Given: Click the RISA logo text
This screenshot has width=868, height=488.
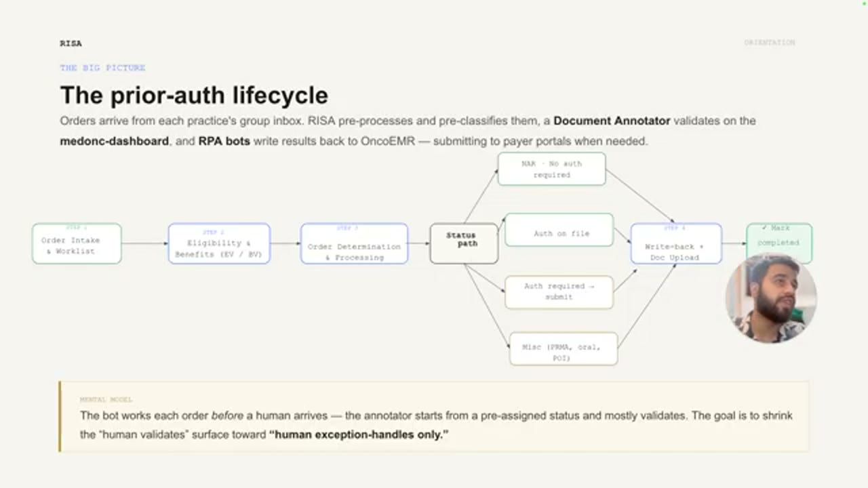Looking at the screenshot, I should click(71, 43).
